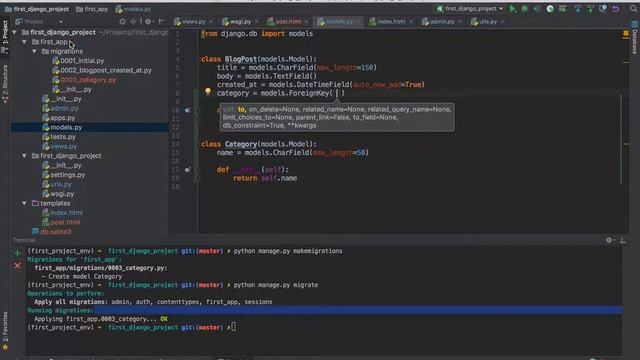Viewport: 640px width, 360px height.
Task: Collapse the first_django_project root folder
Action: coord(15,32)
